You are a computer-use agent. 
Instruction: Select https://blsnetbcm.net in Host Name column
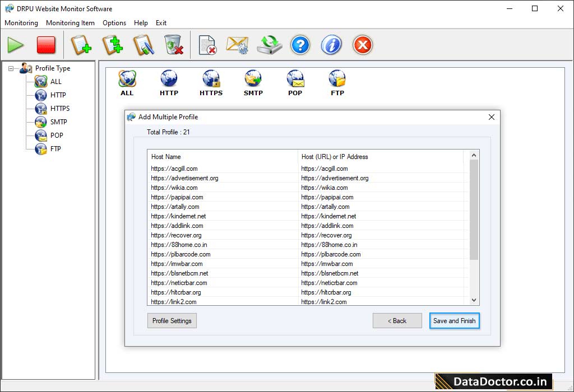179,273
